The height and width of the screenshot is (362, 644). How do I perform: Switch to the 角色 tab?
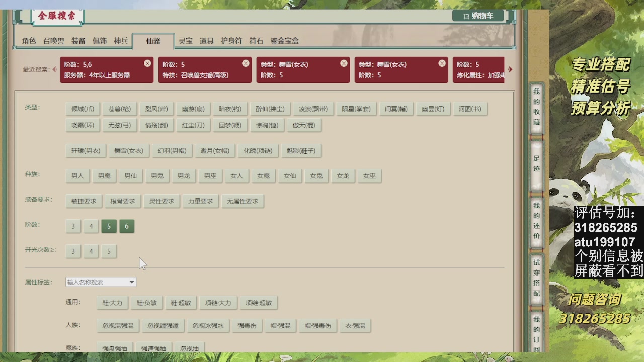click(x=29, y=41)
